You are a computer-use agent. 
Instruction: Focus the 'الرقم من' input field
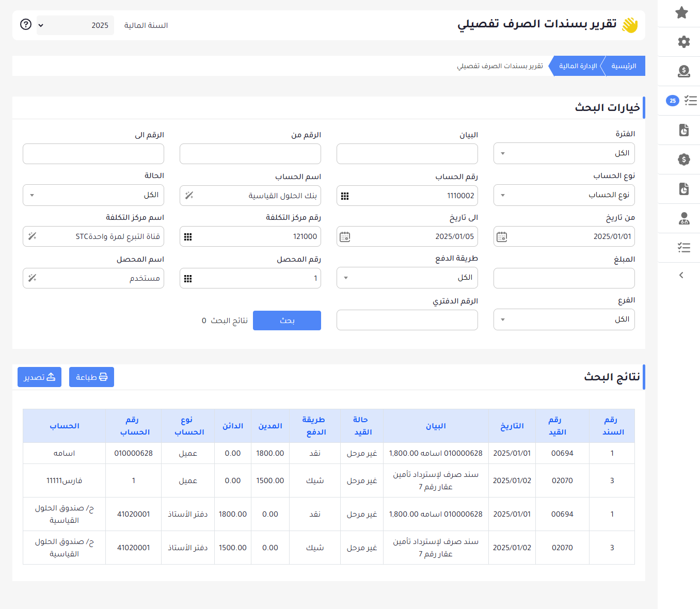point(250,154)
